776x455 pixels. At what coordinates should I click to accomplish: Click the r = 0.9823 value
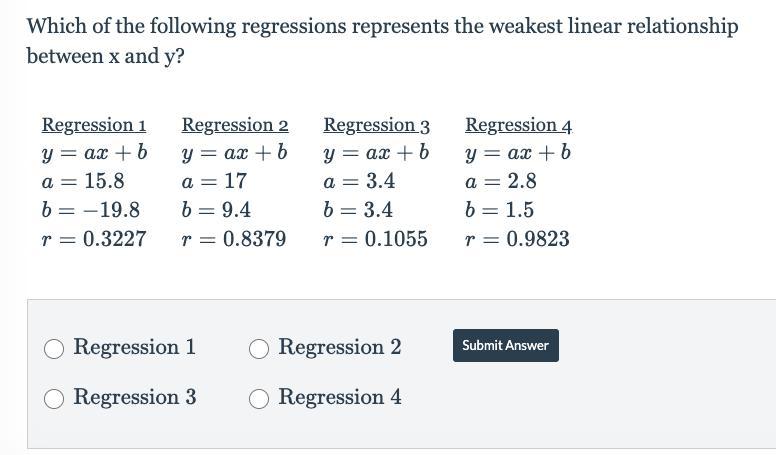517,239
